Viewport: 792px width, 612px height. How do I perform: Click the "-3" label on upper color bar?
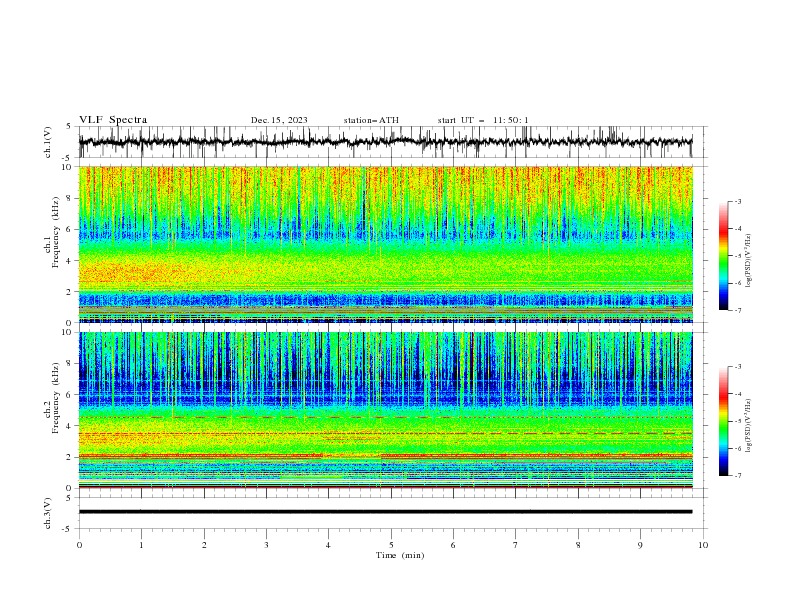click(737, 201)
